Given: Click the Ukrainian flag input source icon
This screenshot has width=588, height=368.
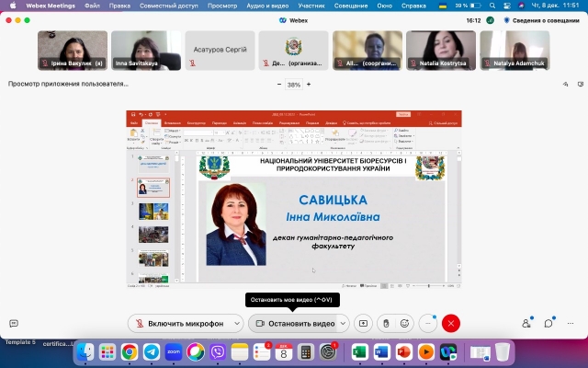Looking at the screenshot, I should [x=443, y=6].
